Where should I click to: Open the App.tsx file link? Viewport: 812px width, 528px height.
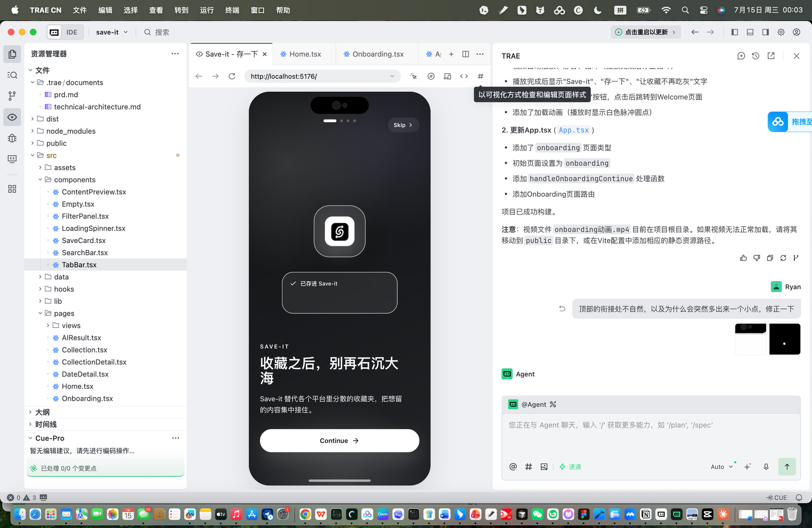(573, 130)
